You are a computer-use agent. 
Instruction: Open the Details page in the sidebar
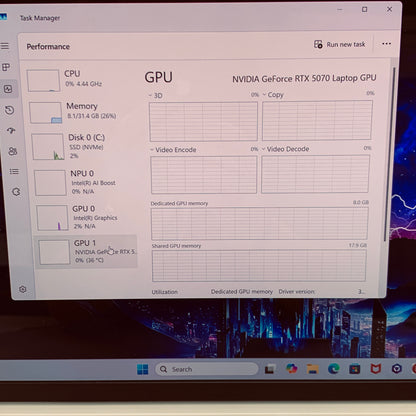[x=14, y=172]
